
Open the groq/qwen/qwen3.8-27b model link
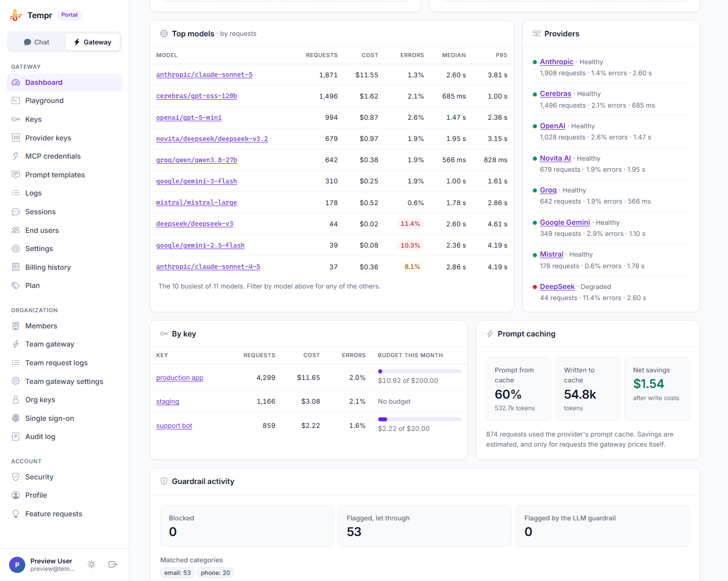pyautogui.click(x=197, y=160)
